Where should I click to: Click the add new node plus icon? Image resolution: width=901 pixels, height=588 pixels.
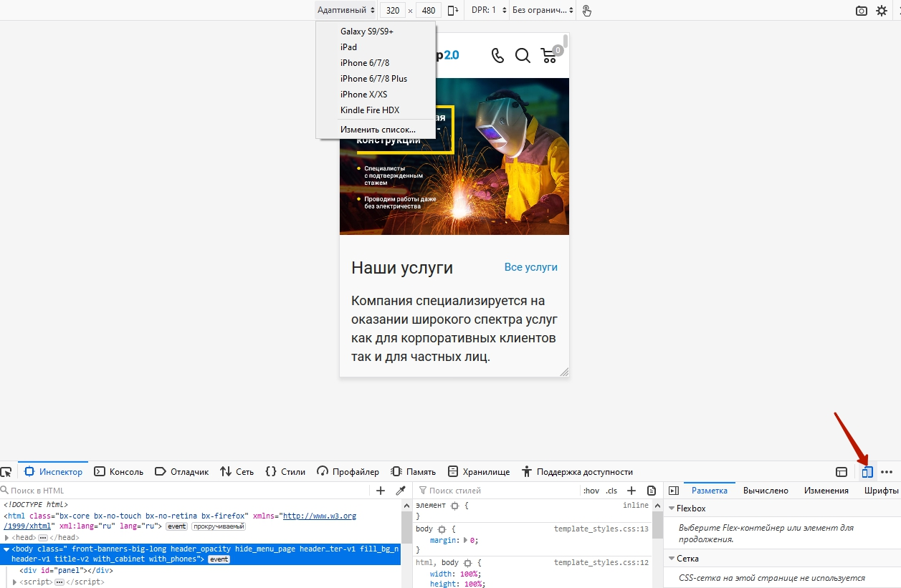pos(381,491)
